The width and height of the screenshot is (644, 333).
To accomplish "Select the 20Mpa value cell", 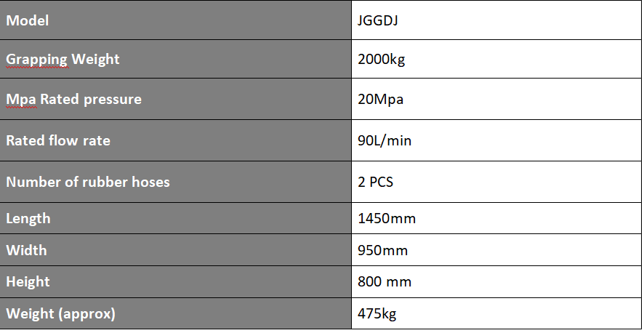I will coord(496,99).
